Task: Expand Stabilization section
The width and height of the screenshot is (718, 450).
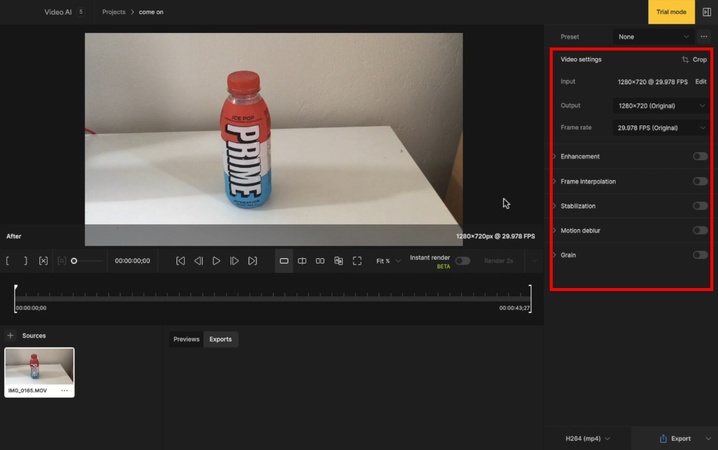Action: (x=554, y=206)
